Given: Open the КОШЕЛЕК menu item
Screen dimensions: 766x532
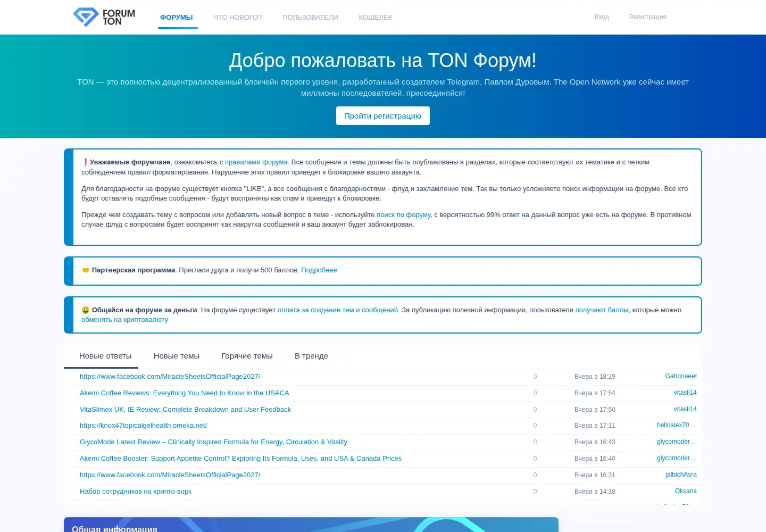Looking at the screenshot, I should 376,18.
